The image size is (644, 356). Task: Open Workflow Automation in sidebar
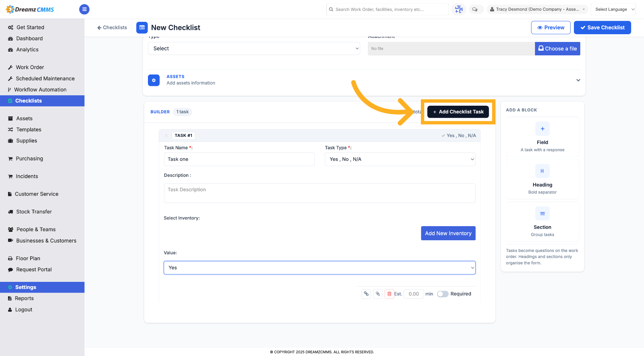coord(40,90)
